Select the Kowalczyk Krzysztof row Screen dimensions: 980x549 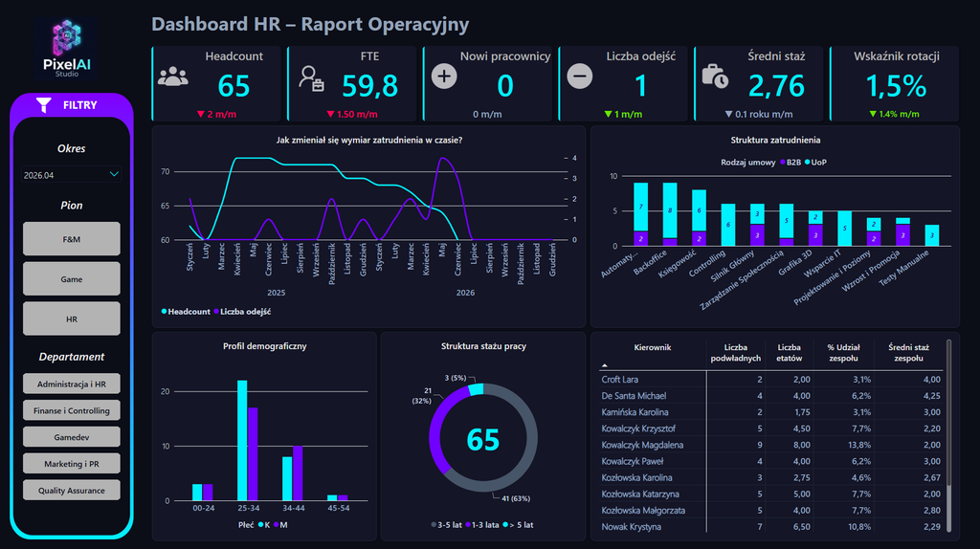pyautogui.click(x=770, y=428)
